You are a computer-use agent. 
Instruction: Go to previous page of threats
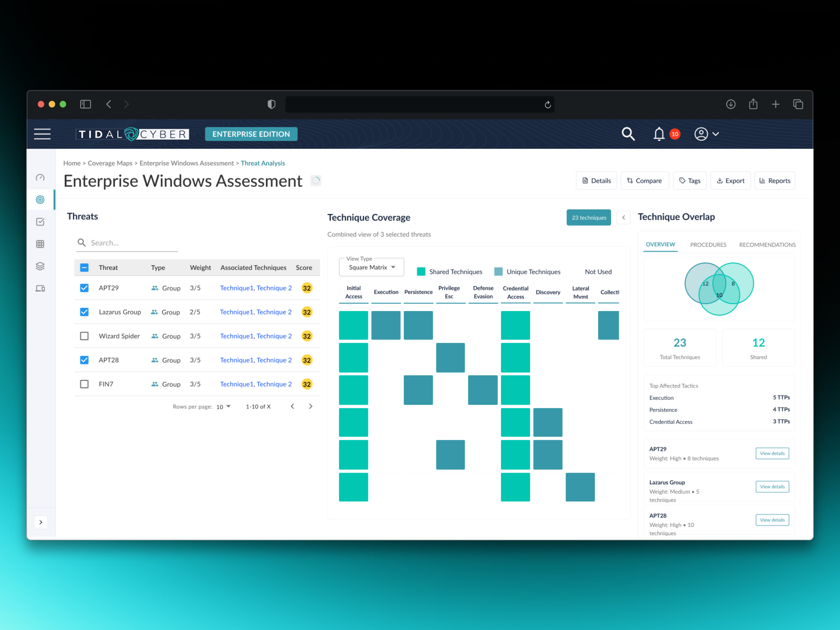[292, 406]
